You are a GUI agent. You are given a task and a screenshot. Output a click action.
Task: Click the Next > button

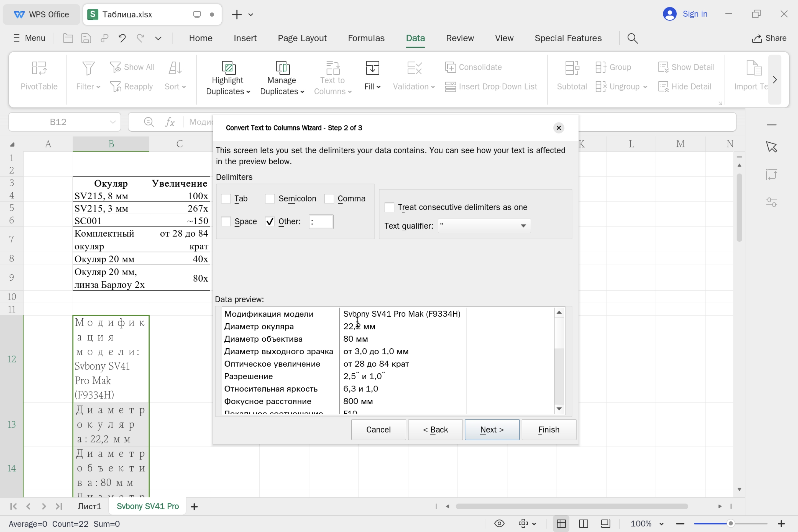(x=492, y=429)
